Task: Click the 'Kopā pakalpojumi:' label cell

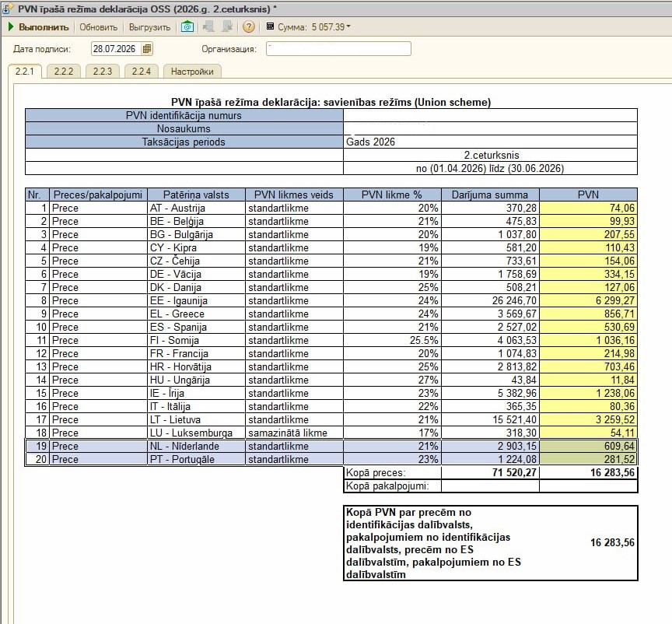Action: point(392,486)
